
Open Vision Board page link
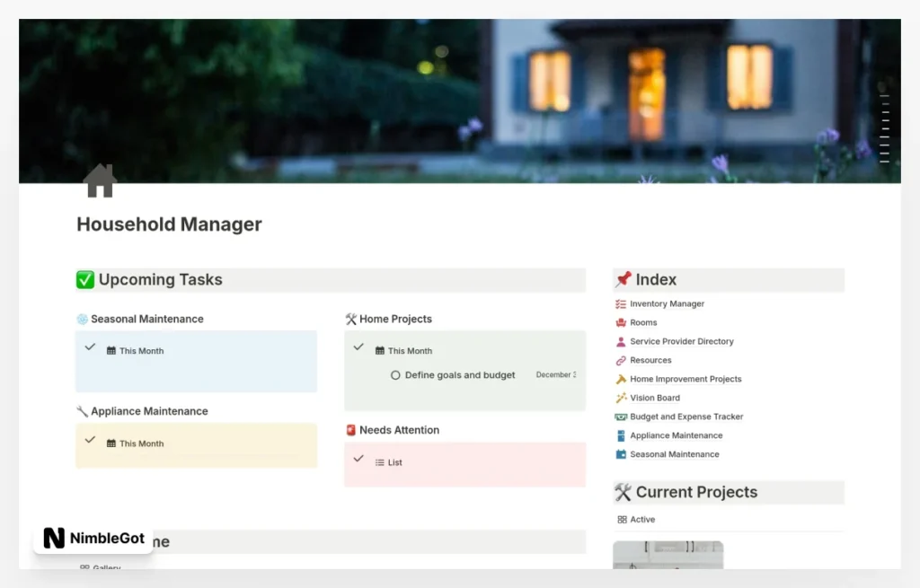[655, 398]
